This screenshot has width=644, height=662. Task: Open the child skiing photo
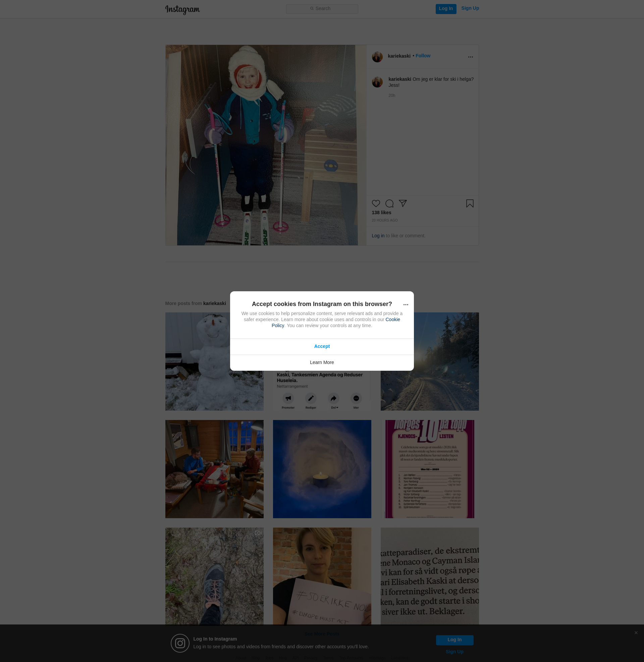click(x=266, y=145)
